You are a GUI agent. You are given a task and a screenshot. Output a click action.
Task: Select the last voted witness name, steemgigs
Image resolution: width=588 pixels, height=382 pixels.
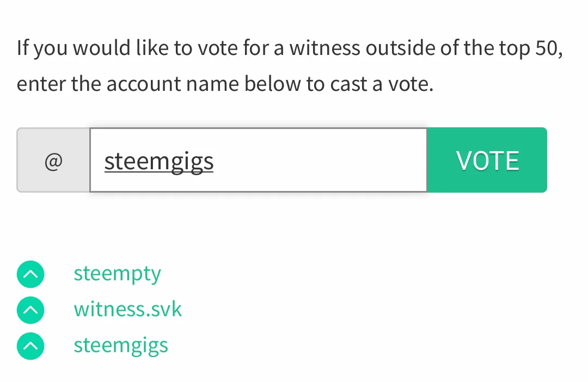[x=121, y=346]
